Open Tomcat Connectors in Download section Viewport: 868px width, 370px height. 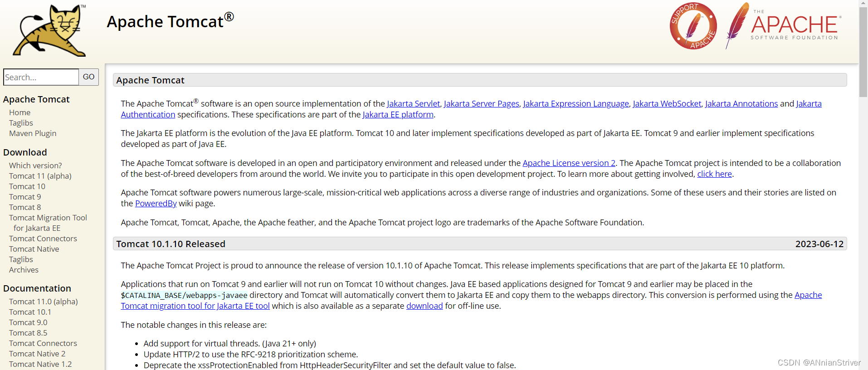click(43, 239)
